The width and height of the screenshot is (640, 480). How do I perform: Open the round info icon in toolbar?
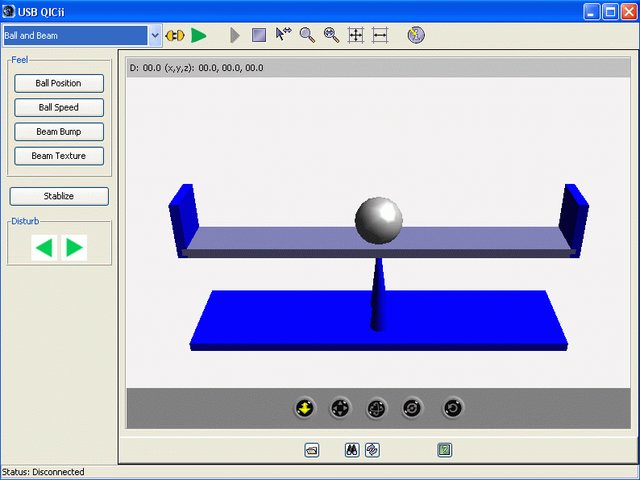click(x=416, y=35)
